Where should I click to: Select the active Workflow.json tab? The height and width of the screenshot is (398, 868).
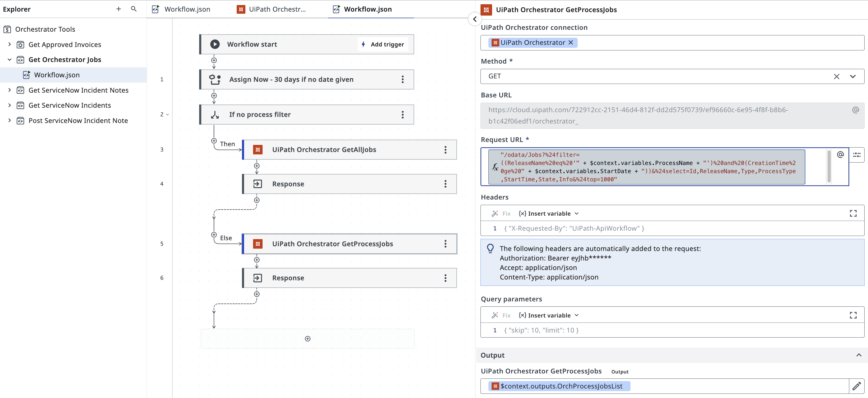(x=363, y=9)
